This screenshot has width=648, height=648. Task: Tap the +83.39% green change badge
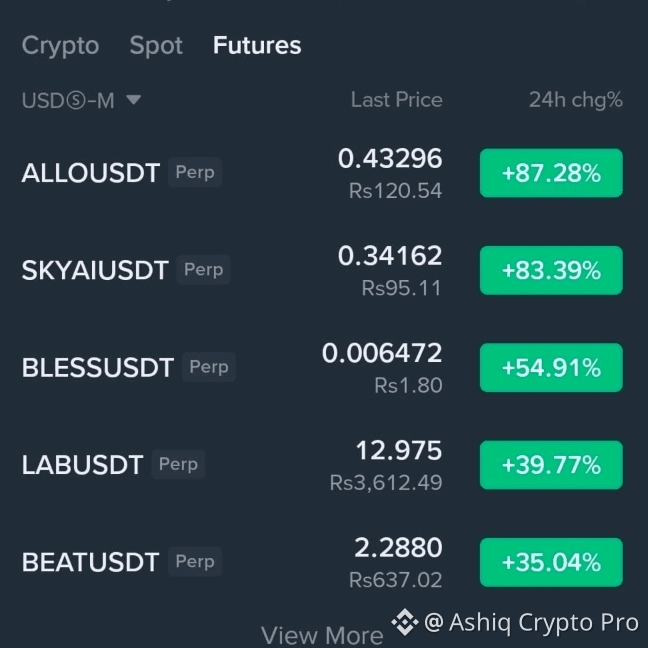(551, 270)
